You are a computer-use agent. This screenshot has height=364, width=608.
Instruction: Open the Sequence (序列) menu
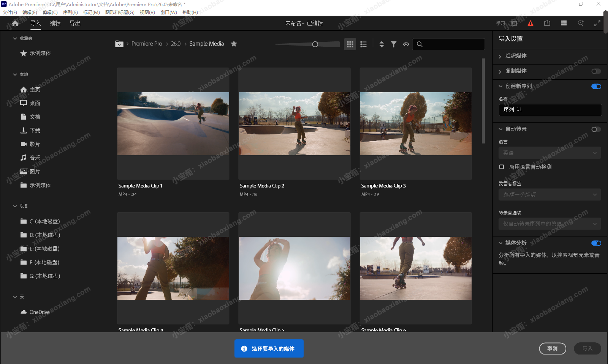click(70, 13)
